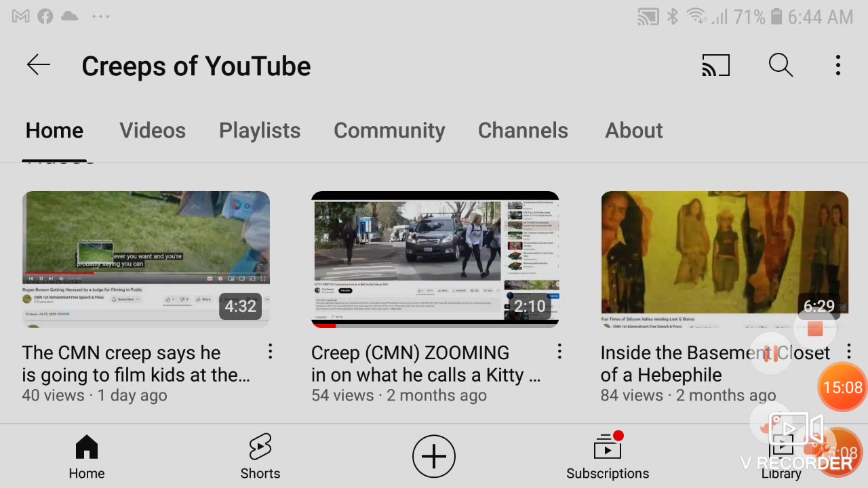Tap the 6:44 AM clock in status bar

click(820, 16)
